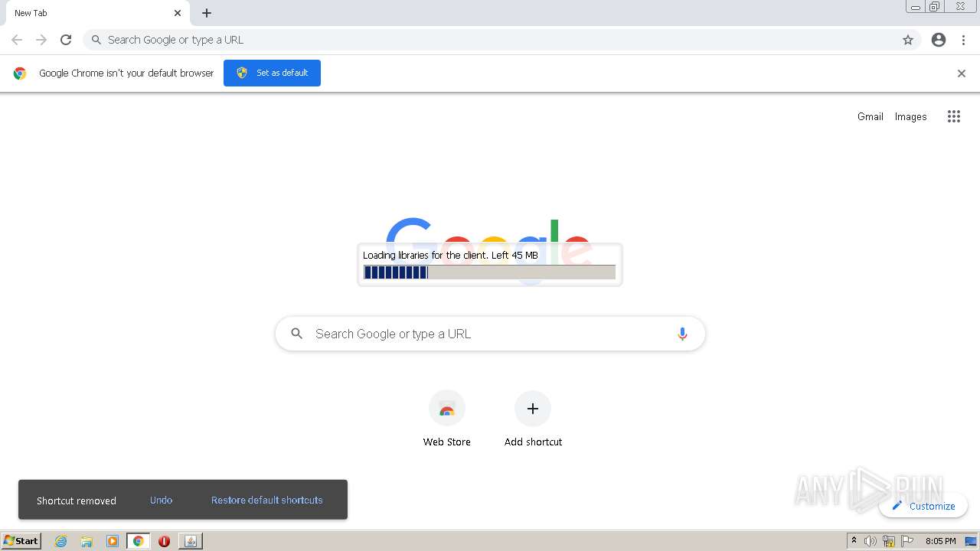Open a new tab with the plus button
The image size is (980, 551).
pyautogui.click(x=207, y=13)
